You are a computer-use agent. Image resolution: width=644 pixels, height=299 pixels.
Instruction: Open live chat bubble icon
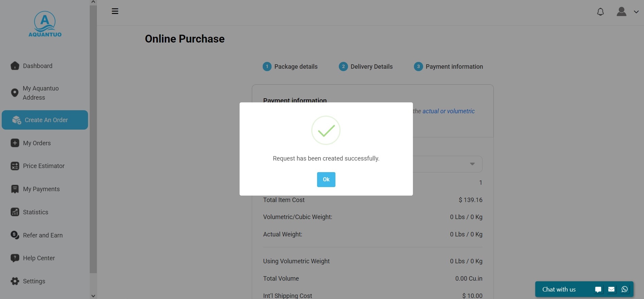coord(598,289)
